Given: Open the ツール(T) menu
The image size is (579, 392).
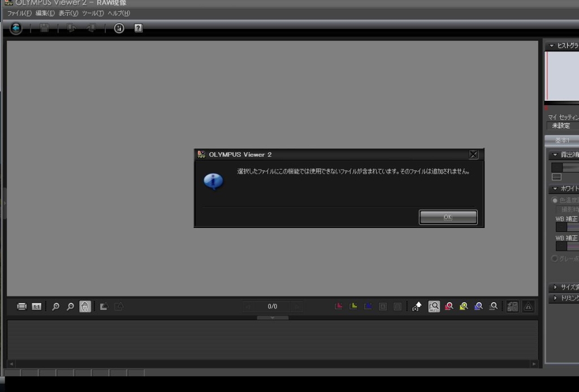Looking at the screenshot, I should click(93, 14).
